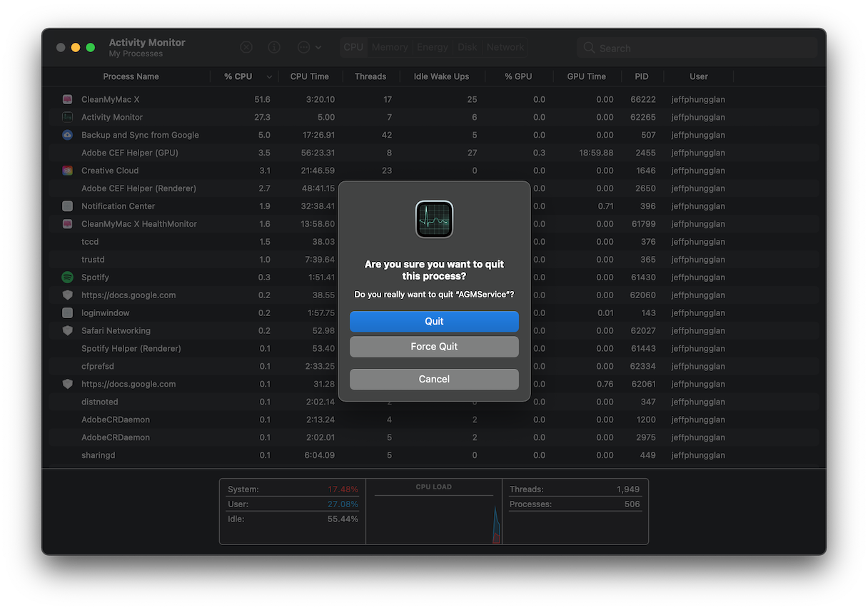Image resolution: width=868 pixels, height=610 pixels.
Task: Sort by GPU Time column header
Action: point(587,76)
